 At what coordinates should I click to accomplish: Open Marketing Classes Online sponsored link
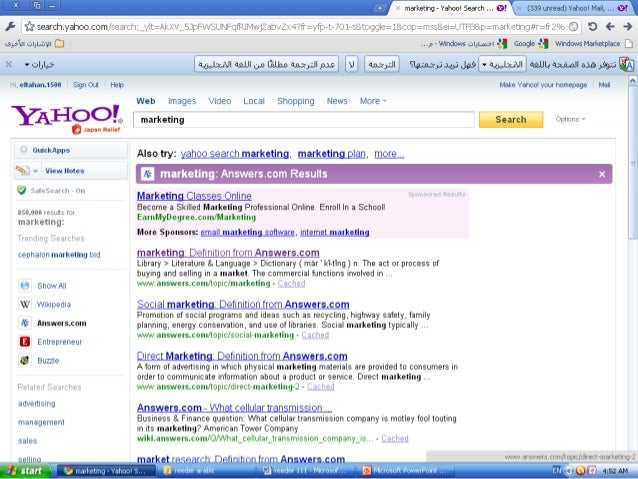[x=194, y=196]
